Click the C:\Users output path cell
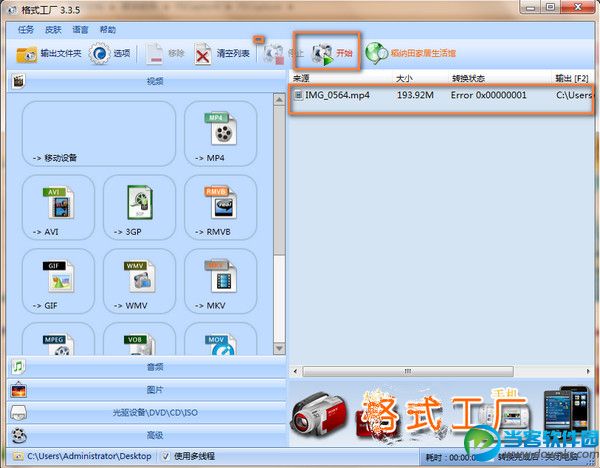Viewport: 600px width, 468px height. click(574, 95)
